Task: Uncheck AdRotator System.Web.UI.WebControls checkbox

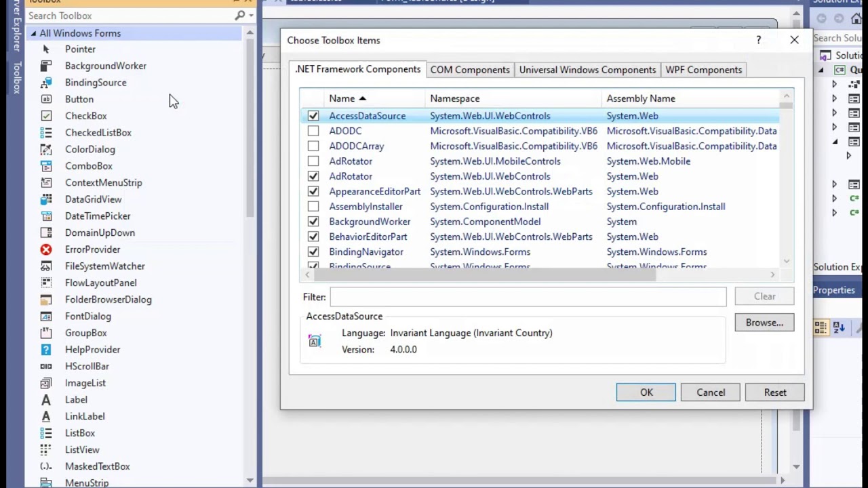Action: click(313, 176)
